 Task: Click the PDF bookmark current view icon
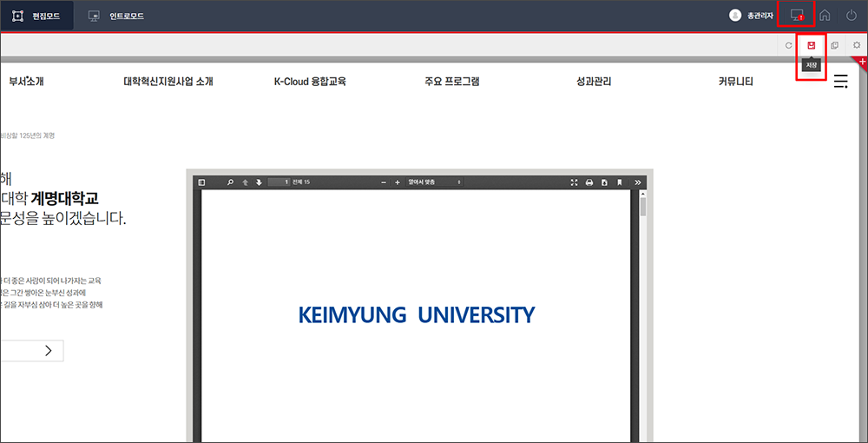point(620,182)
